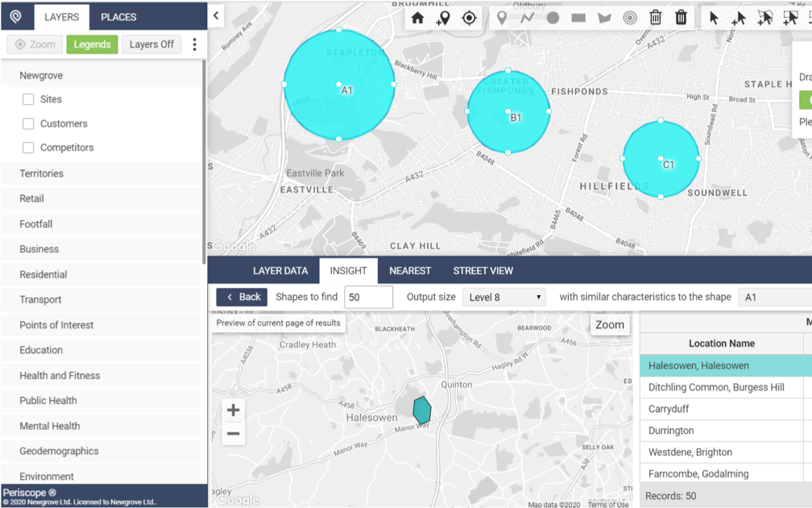
Task: Collapse the side panel with the chevron
Action: click(x=216, y=15)
